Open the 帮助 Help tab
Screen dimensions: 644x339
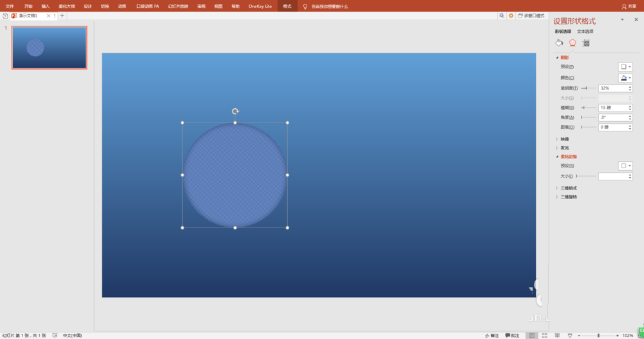[235, 6]
